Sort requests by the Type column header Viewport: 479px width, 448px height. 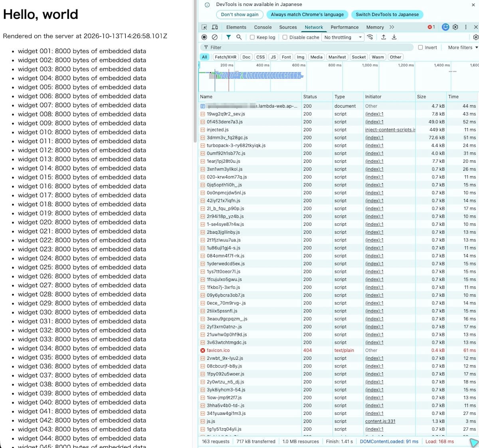click(x=348, y=97)
